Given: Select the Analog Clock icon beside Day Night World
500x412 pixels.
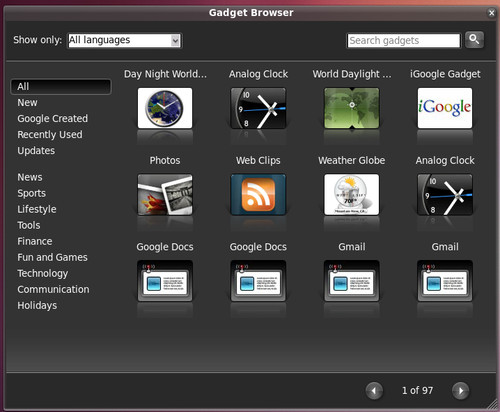Looking at the screenshot, I should click(x=258, y=108).
